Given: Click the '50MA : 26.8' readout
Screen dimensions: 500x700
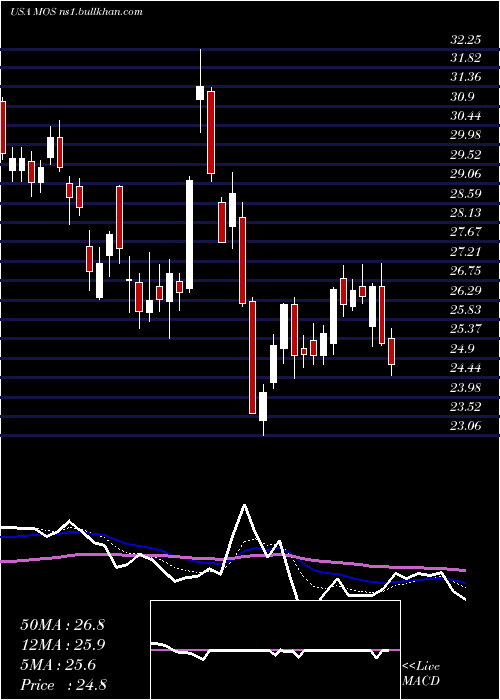Looking at the screenshot, I should (x=62, y=625).
